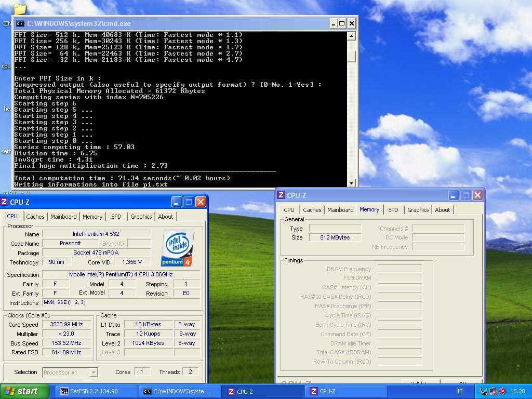Click the IT language indicator in the taskbar
532x399 pixels.
click(x=460, y=391)
